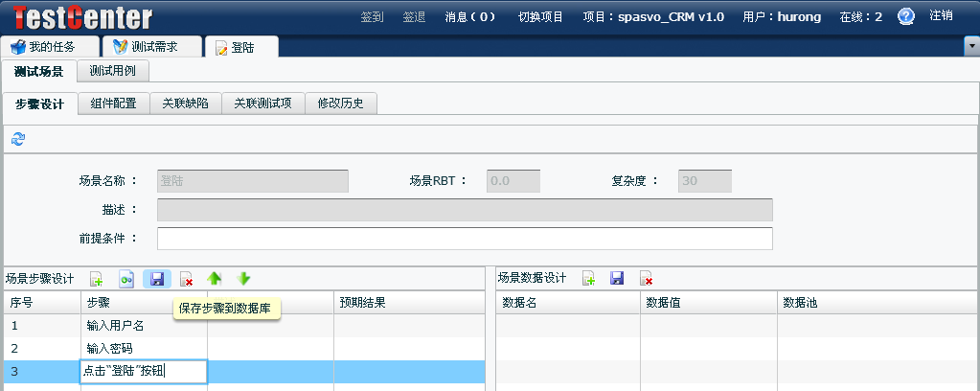Select step row 输入密码
The width and height of the screenshot is (980, 391).
110,348
